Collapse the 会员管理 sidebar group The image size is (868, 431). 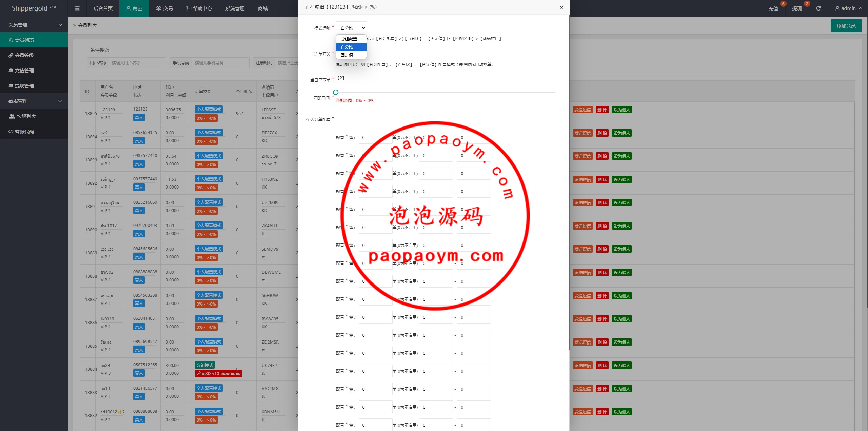tap(34, 25)
